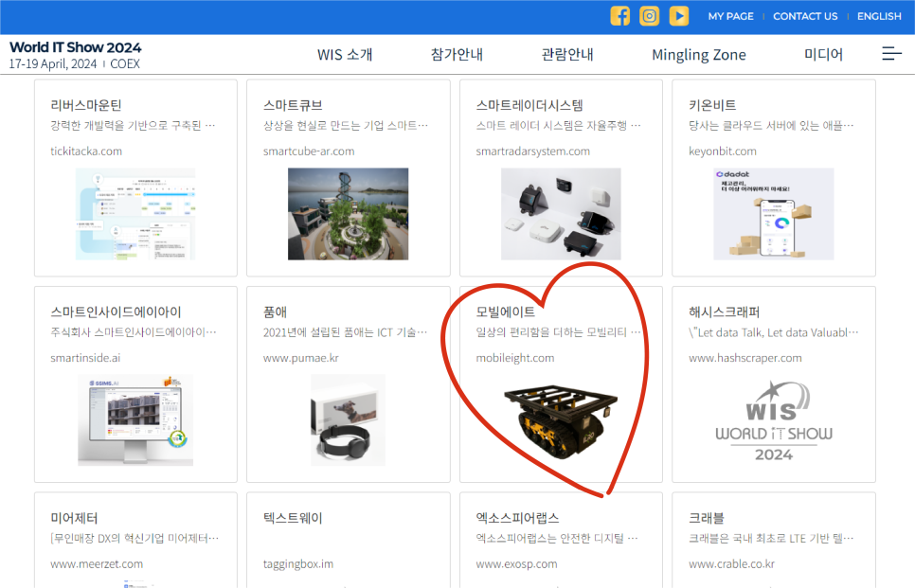Image resolution: width=915 pixels, height=588 pixels.
Task: Read the 2021년에 설립된 품애는 description
Action: [x=346, y=332]
